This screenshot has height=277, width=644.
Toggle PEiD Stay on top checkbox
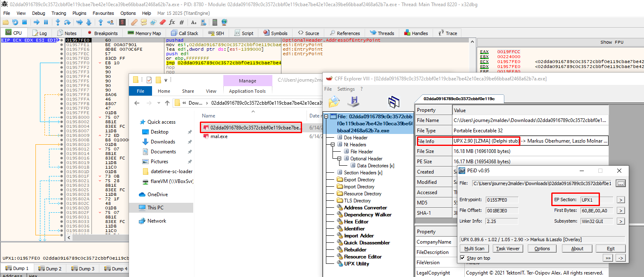(x=463, y=258)
